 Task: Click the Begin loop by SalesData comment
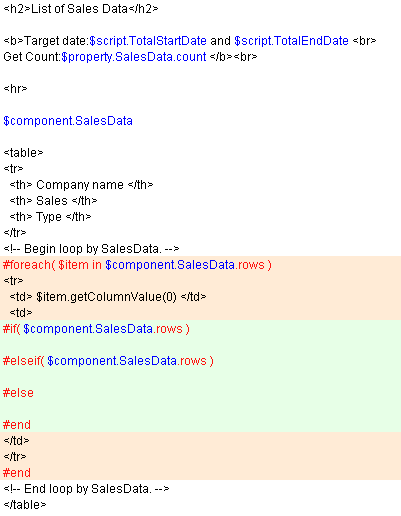tap(91, 249)
